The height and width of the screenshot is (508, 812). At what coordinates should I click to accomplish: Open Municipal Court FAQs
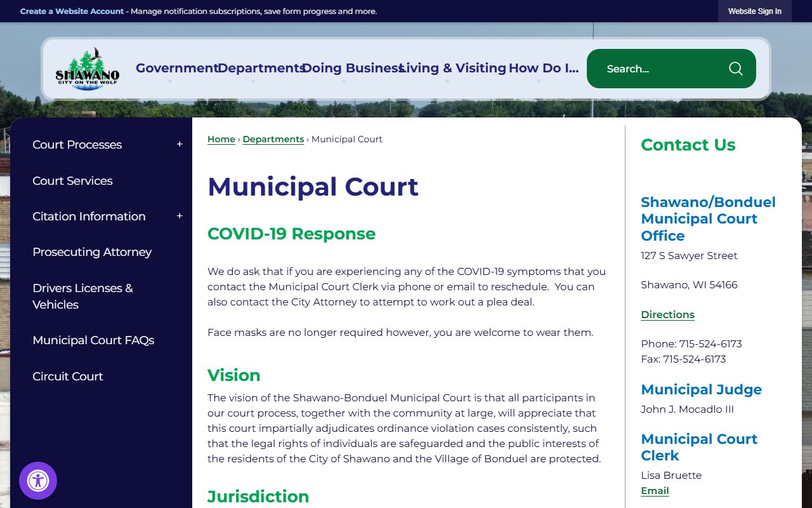(93, 340)
